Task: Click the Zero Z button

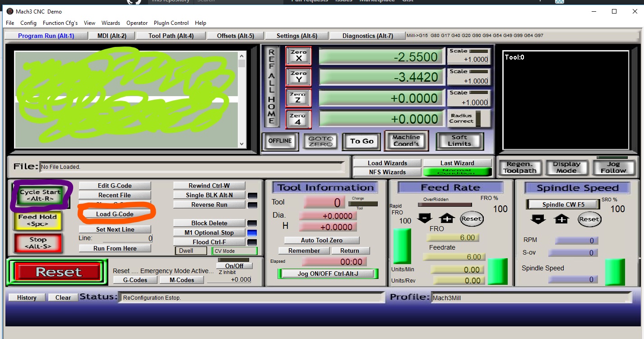Action: (x=298, y=98)
